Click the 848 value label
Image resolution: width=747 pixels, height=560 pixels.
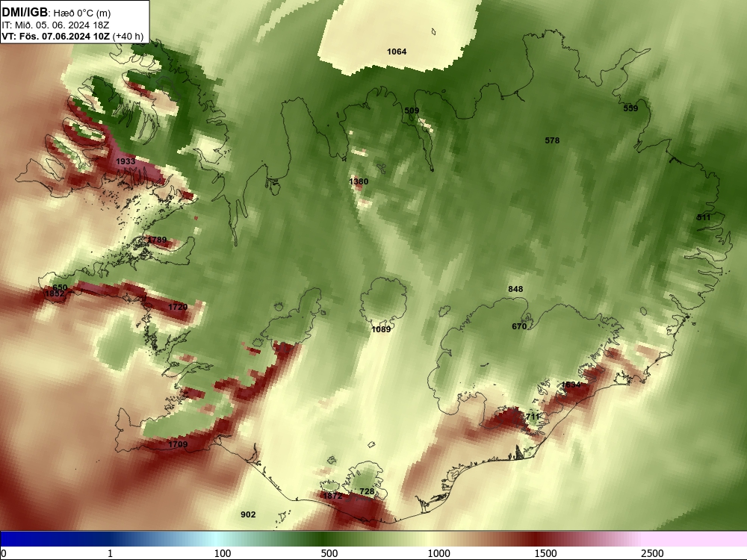pyautogui.click(x=515, y=288)
